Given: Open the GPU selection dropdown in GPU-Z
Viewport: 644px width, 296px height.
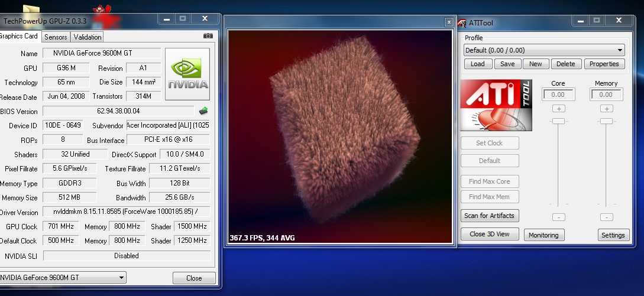Looking at the screenshot, I should 63,278.
